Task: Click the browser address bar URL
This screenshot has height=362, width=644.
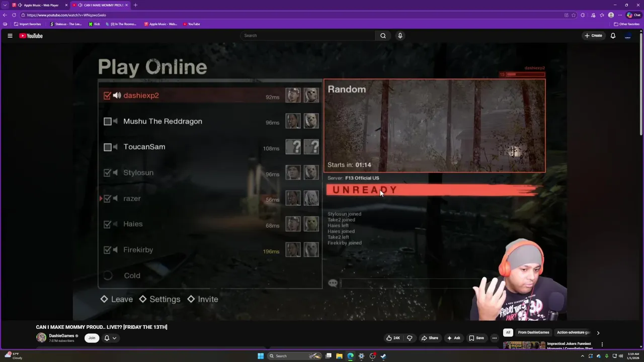Action: pos(66,15)
